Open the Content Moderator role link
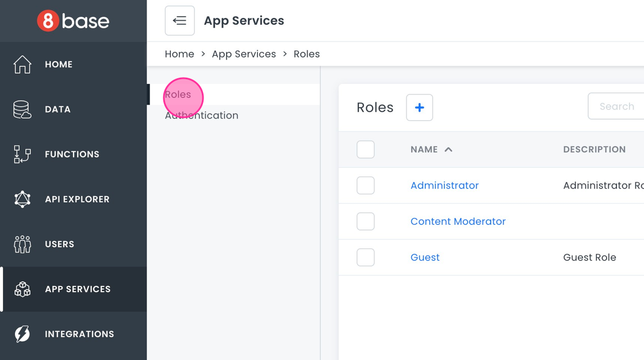 click(458, 221)
